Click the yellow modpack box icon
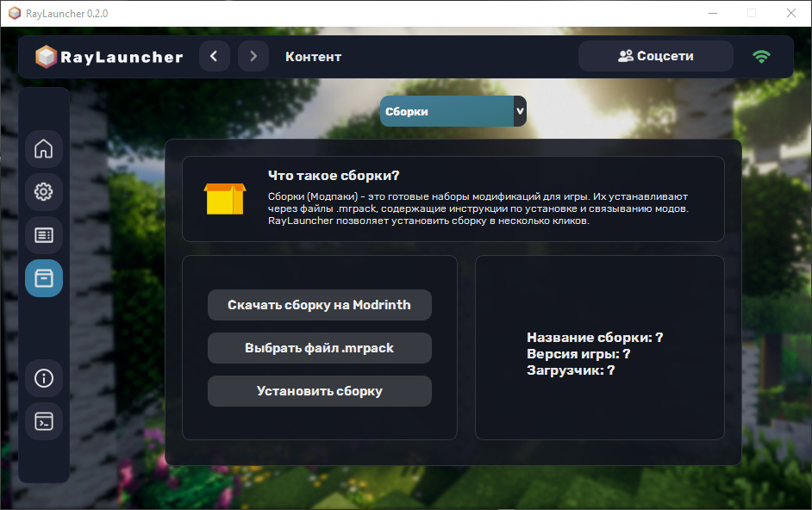The height and width of the screenshot is (510, 812). (x=225, y=199)
